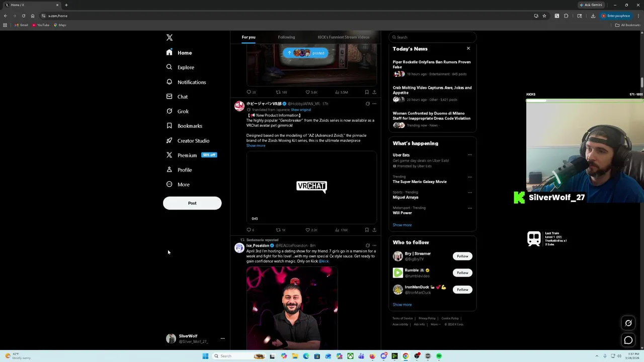The width and height of the screenshot is (644, 362).
Task: Bookmark the top post with 5.5M views
Action: coord(367,92)
